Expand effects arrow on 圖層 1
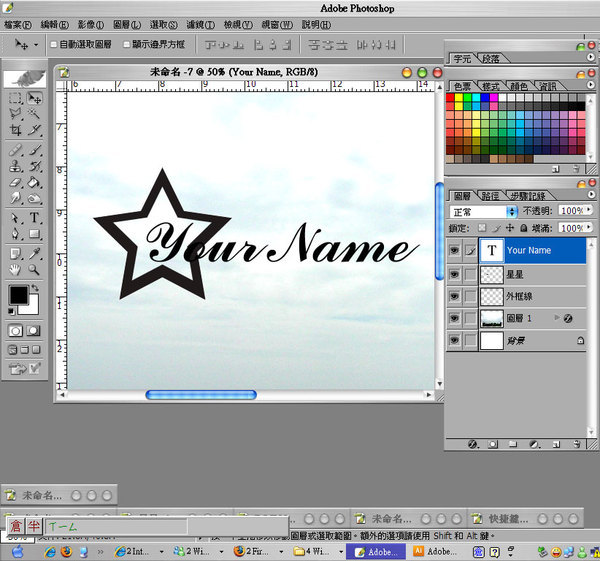The height and width of the screenshot is (561, 600). (x=557, y=318)
